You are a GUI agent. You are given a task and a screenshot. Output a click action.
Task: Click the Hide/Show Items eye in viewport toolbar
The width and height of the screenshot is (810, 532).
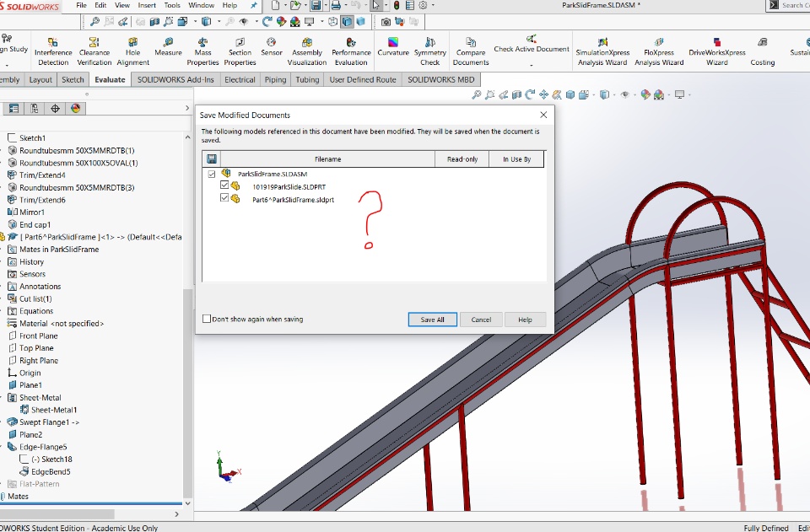(x=625, y=94)
